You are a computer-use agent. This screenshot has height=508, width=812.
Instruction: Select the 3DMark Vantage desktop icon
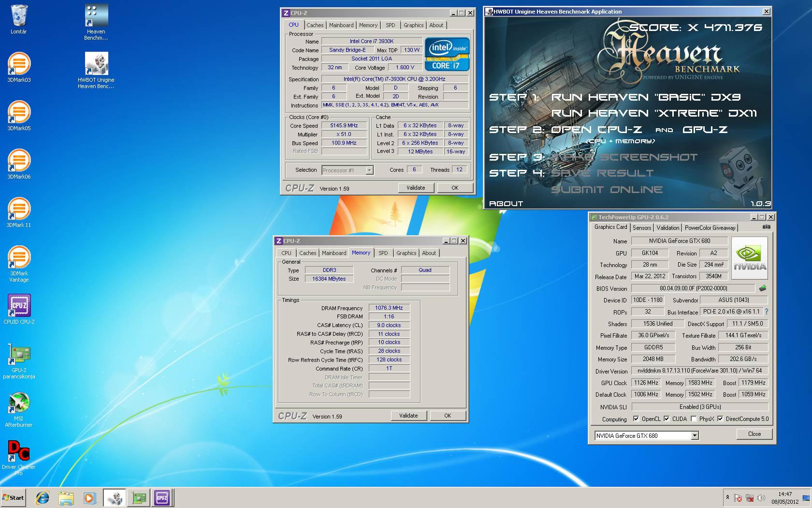19,264
